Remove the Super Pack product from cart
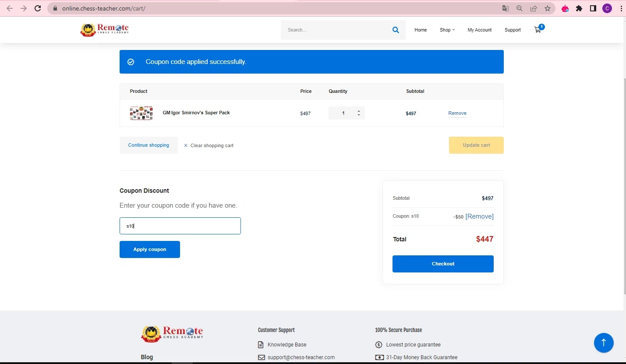This screenshot has height=364, width=626. 457,113
